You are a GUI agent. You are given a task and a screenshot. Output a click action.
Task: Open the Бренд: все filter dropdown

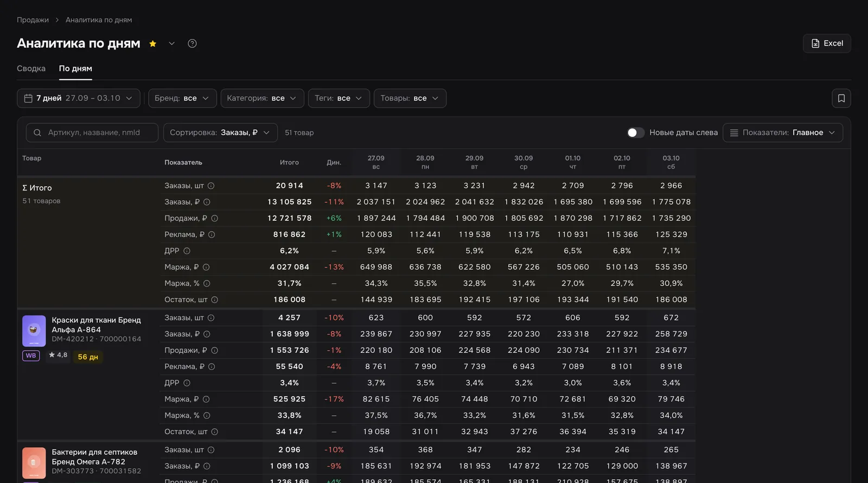182,98
